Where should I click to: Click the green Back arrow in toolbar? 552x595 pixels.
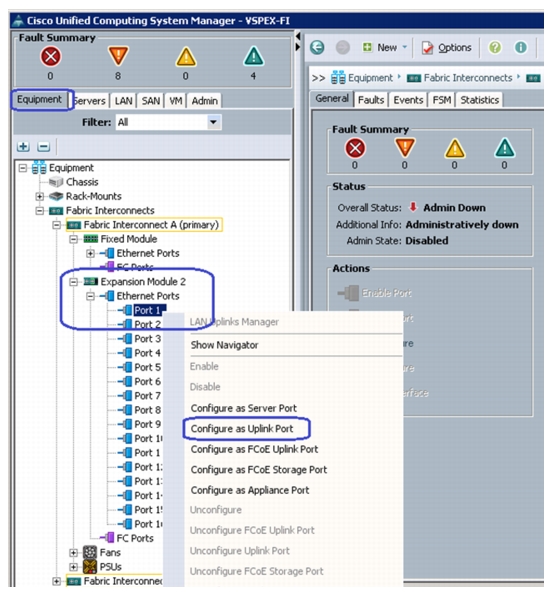pos(317,48)
